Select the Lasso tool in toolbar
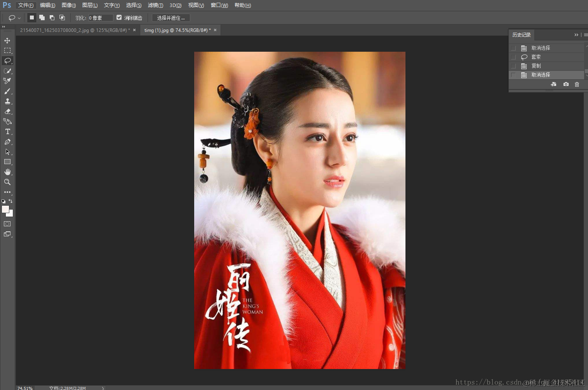 [7, 61]
